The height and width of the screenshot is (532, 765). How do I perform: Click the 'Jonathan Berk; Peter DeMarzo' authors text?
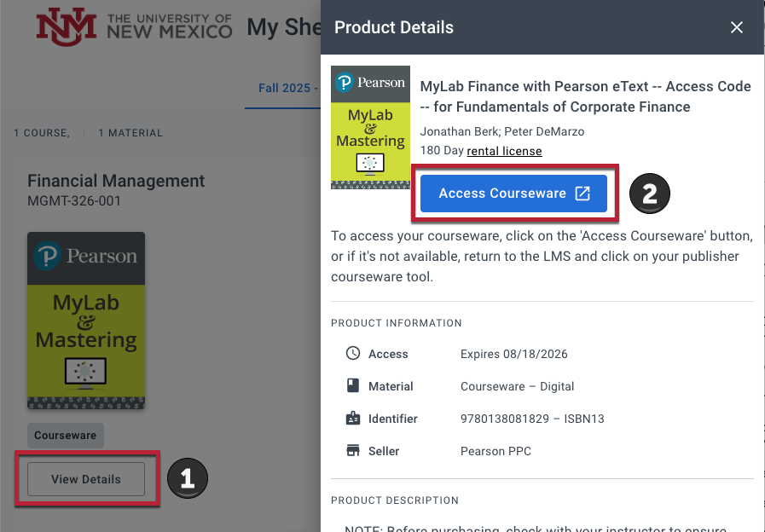[502, 131]
